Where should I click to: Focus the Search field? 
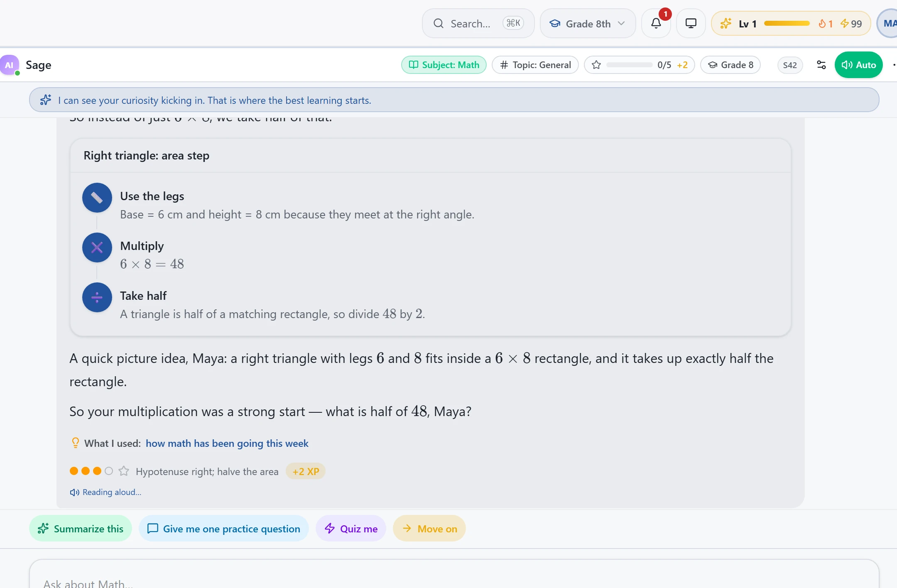click(478, 24)
